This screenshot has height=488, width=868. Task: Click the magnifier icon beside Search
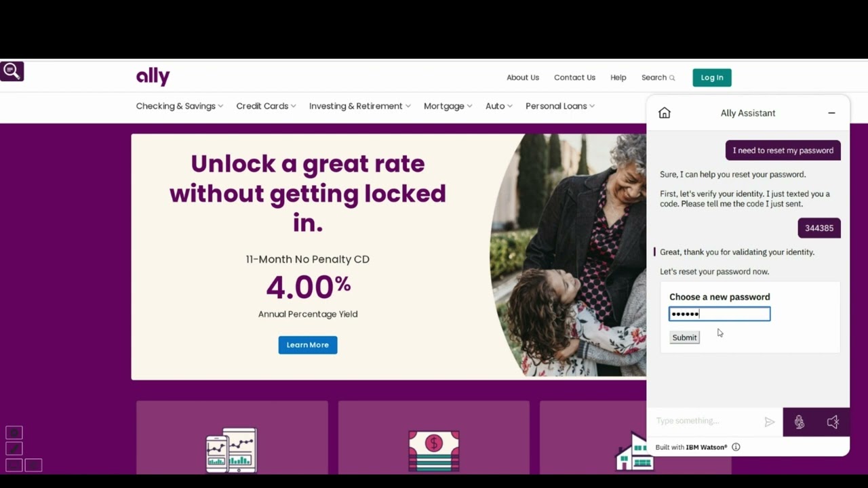672,78
